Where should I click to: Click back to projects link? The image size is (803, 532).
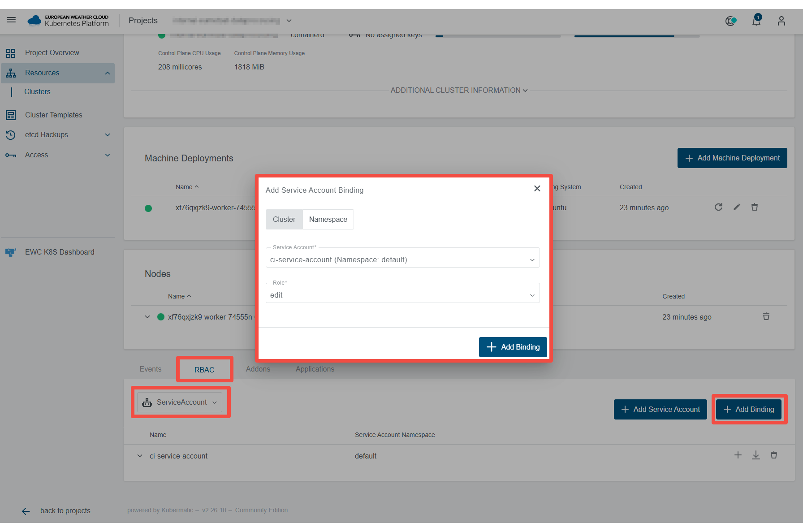[x=65, y=511]
